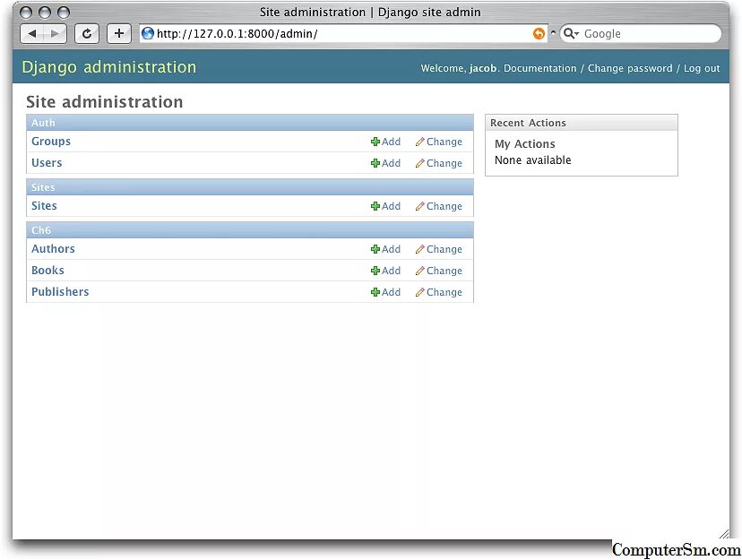Image resolution: width=742 pixels, height=560 pixels.
Task: Click the Change text link for Authors
Action: click(x=444, y=249)
